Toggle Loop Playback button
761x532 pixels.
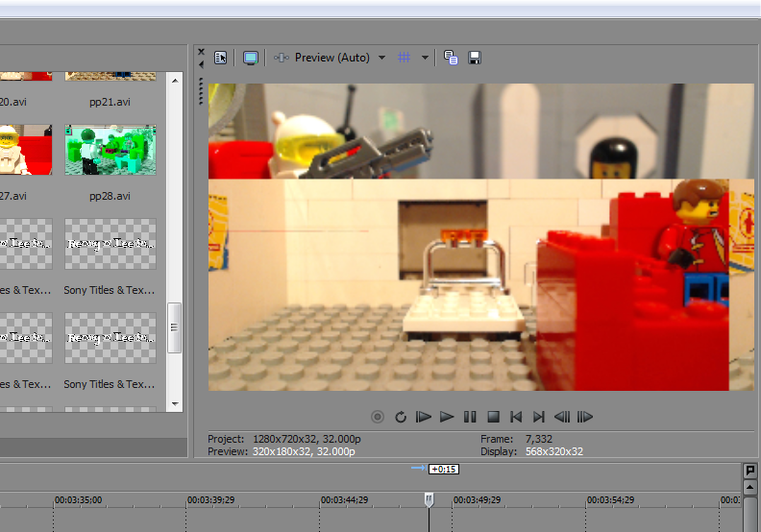(x=401, y=417)
